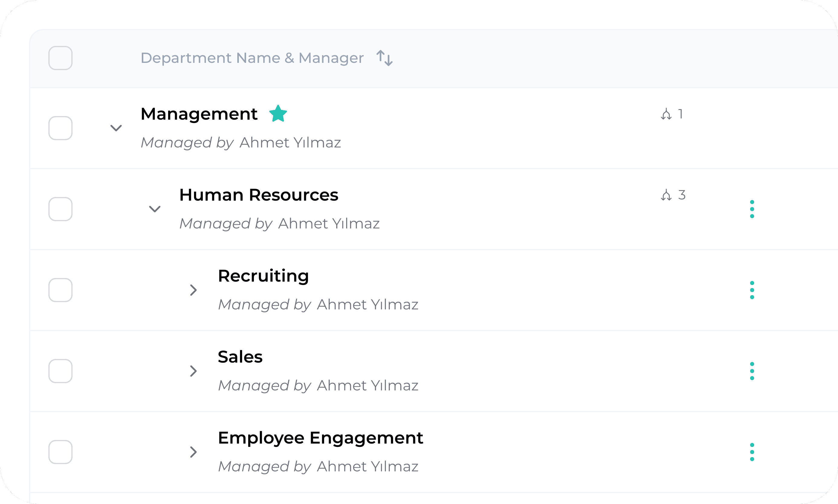Sort by Department Name & Manager header
The image size is (838, 504).
click(x=252, y=58)
